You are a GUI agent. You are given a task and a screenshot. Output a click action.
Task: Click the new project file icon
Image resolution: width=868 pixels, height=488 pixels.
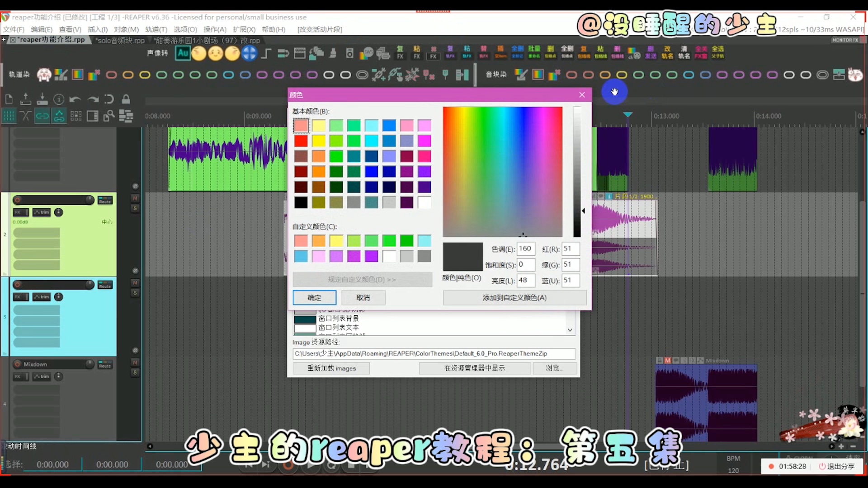point(9,99)
